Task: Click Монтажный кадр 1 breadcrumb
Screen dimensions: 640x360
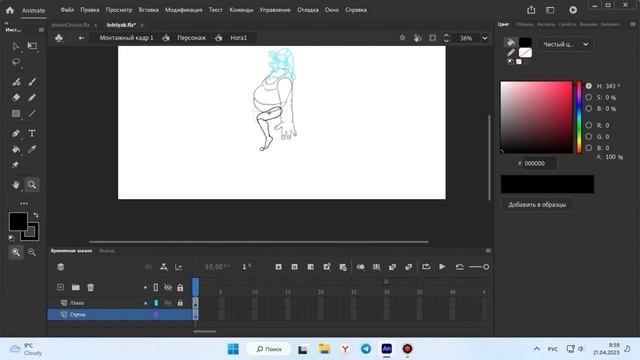Action: tap(126, 38)
